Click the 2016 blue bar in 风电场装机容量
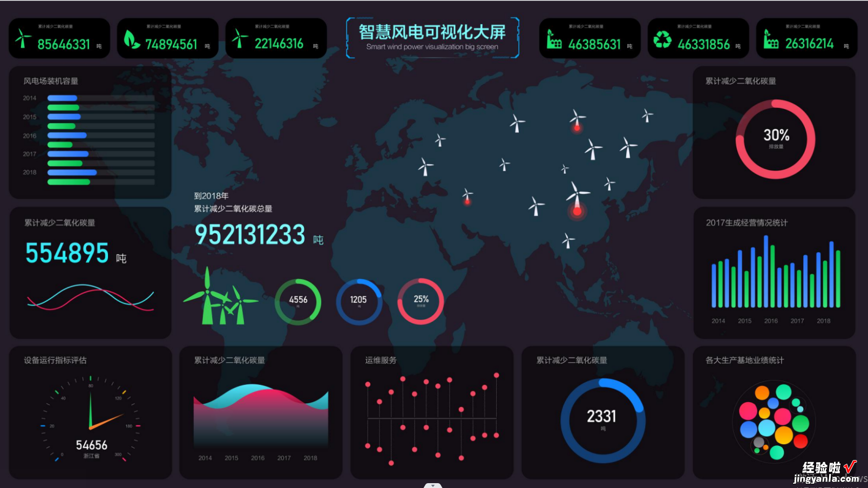 [x=67, y=135]
